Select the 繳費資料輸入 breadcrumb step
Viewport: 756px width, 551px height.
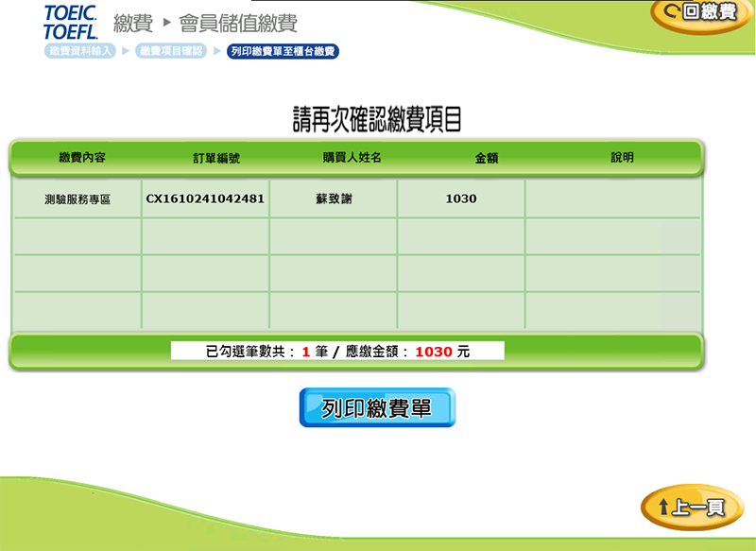(x=80, y=51)
